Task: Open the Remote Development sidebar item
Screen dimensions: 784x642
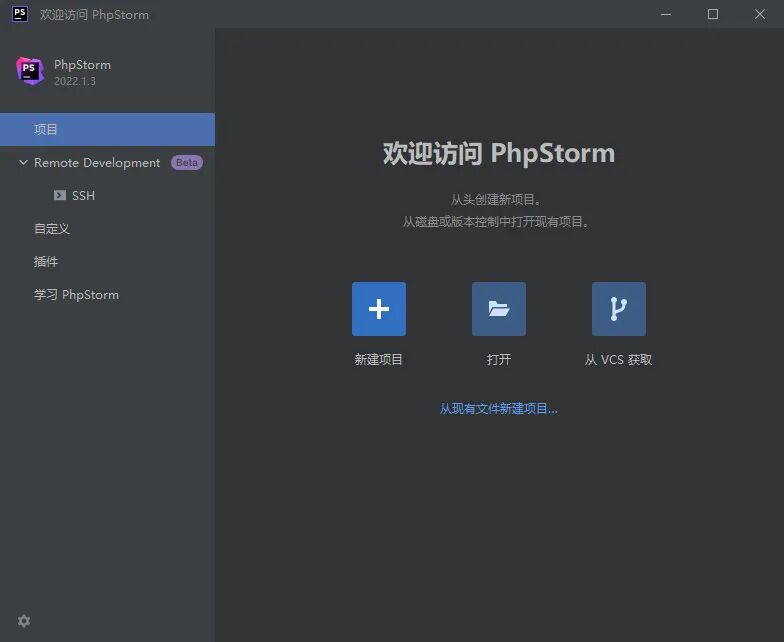Action: click(x=108, y=162)
